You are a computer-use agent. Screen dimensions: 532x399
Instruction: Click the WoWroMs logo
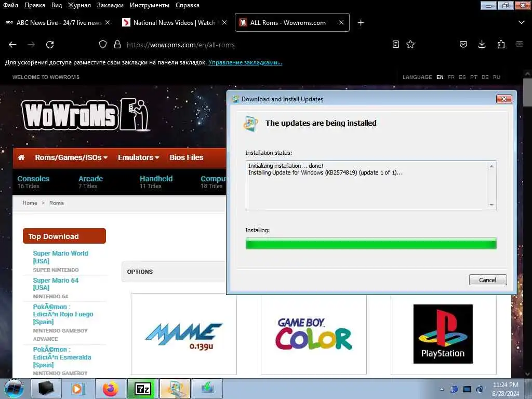click(86, 115)
